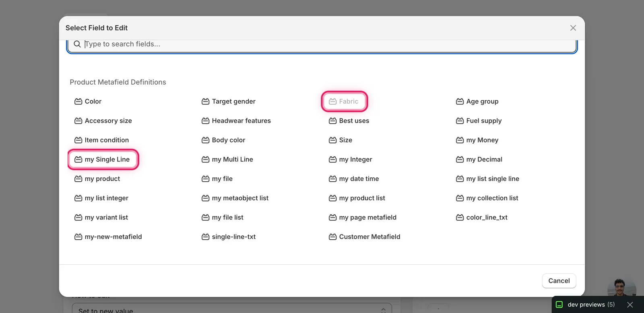Dismiss the dev previews bar
Screen dimensions: 644x313
pyautogui.click(x=630, y=305)
